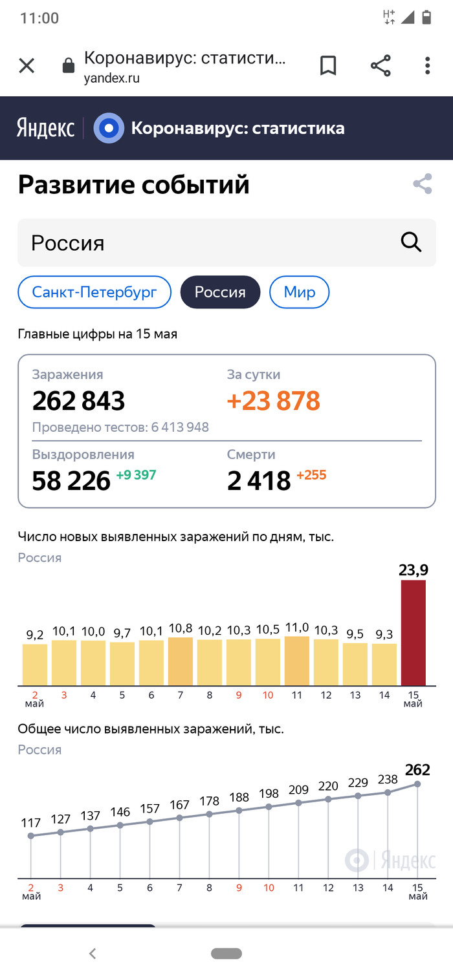Tap the magnifier search icon
453x980 pixels.
coord(411,242)
